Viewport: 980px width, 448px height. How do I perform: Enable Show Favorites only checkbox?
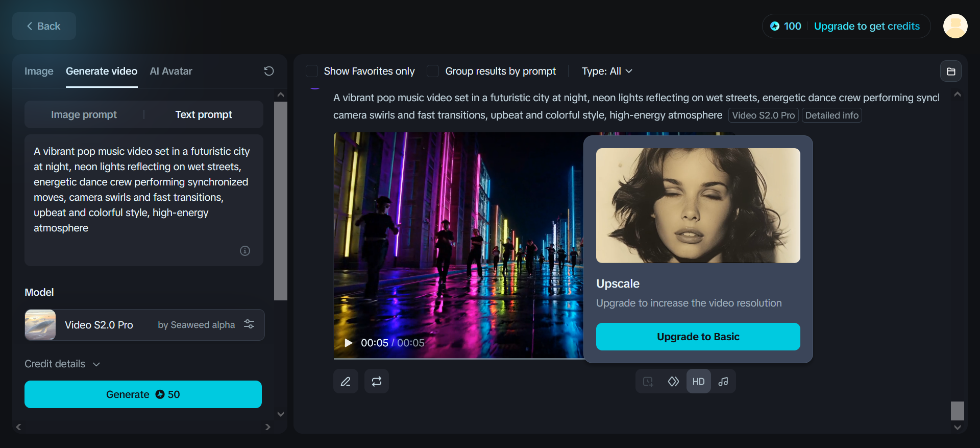click(x=312, y=71)
